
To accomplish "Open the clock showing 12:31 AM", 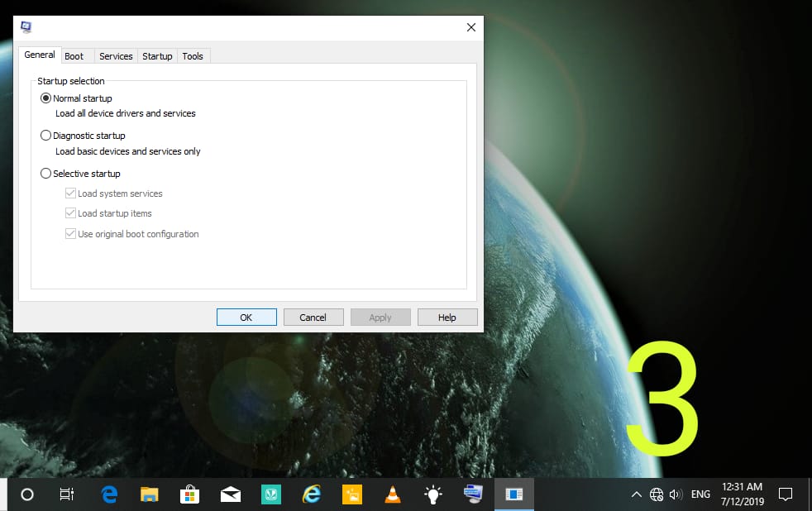I will click(x=742, y=494).
